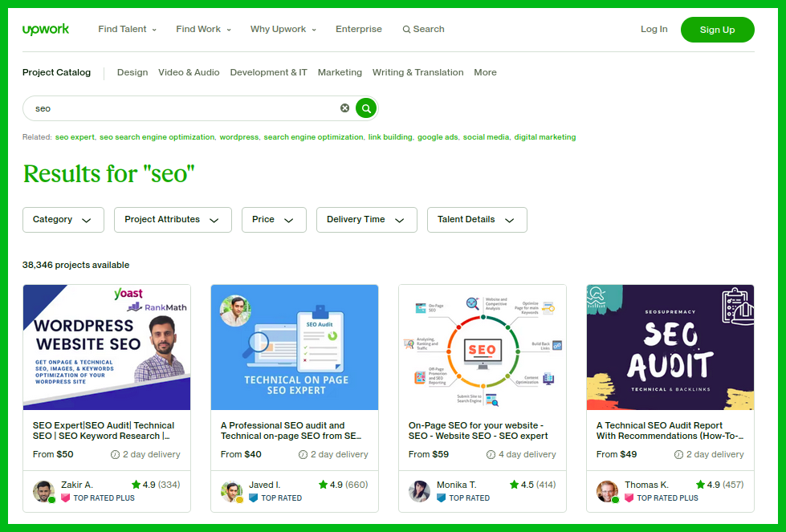Go to Development & IT category

click(x=269, y=72)
